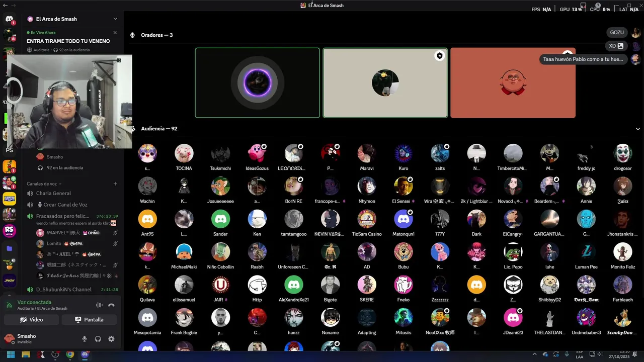Open the RS server icon in sidebar

(x=9, y=231)
